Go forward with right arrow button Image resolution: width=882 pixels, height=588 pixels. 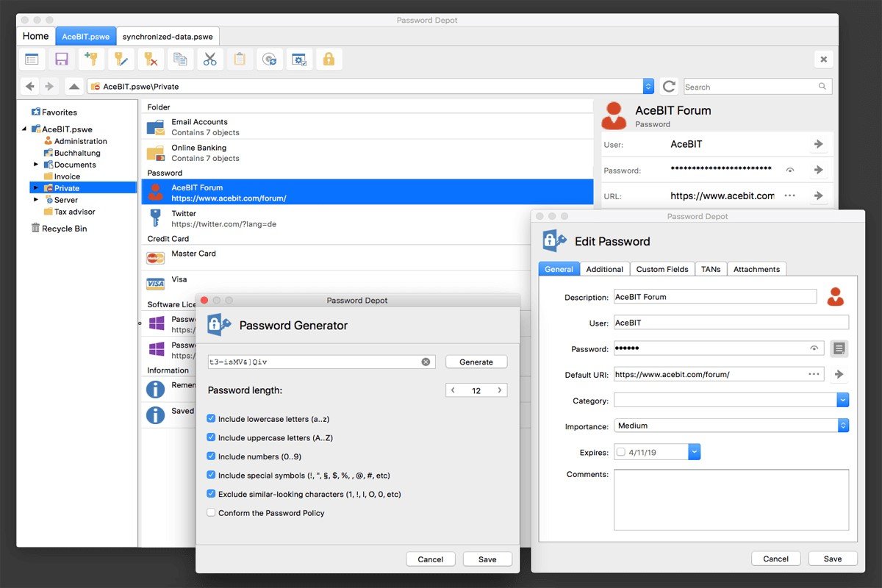(x=49, y=87)
